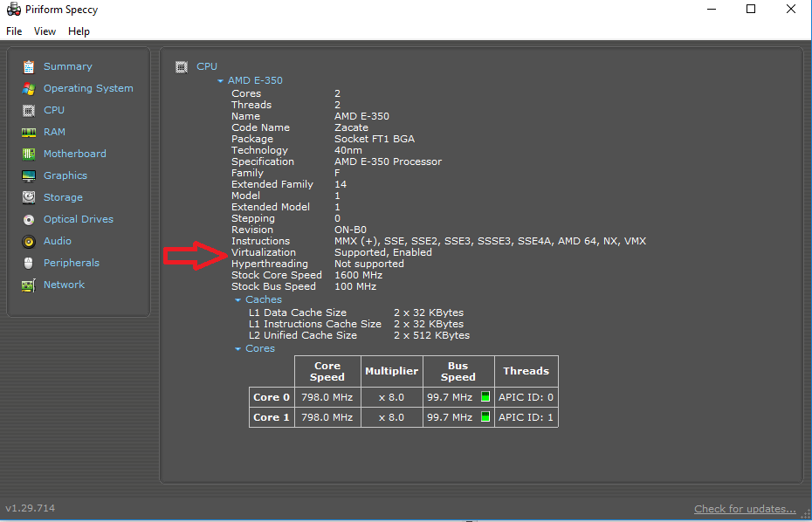
Task: Click the Core Speed column header
Action: (x=327, y=371)
